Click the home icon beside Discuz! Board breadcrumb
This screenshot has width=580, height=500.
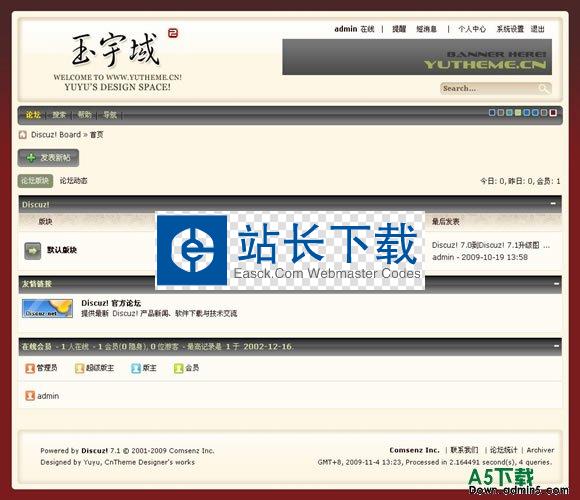coord(23,135)
